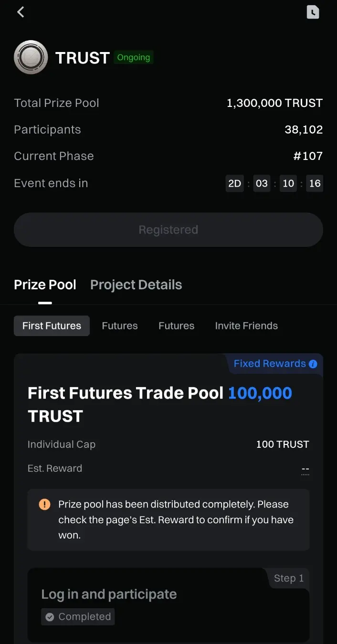Tap the back arrow
The image size is (337, 644).
coord(21,12)
